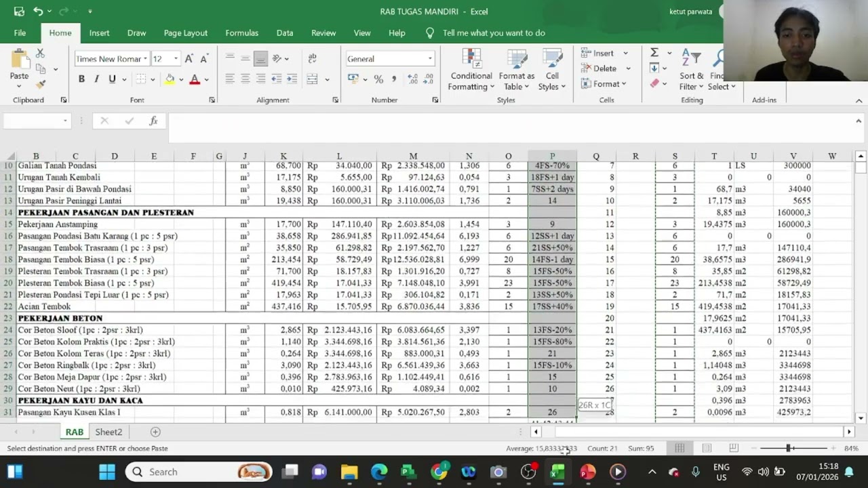Open the Borders dropdown arrow
Screen dimensions: 868x488
pyautogui.click(x=153, y=79)
